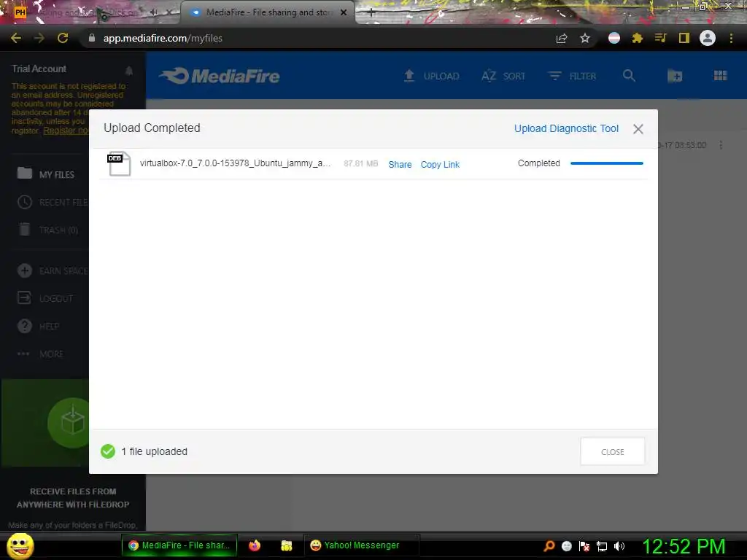Open the FILTER option in header
The image size is (747, 560).
pyautogui.click(x=572, y=76)
